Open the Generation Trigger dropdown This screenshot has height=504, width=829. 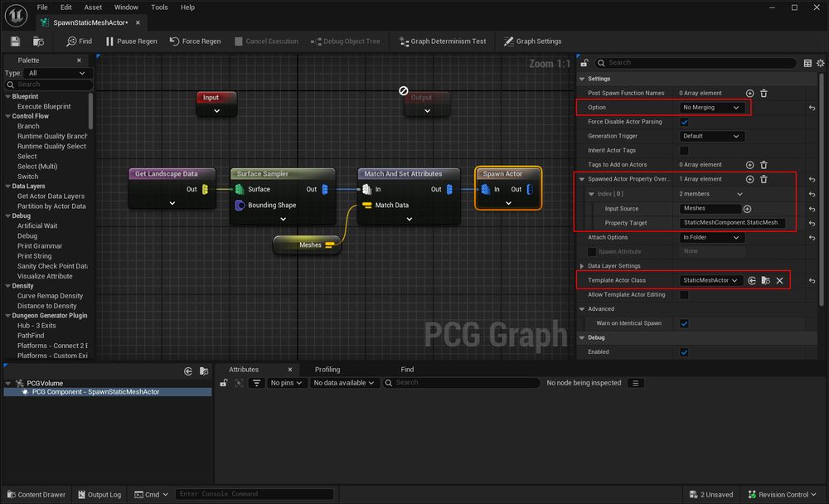pos(711,136)
